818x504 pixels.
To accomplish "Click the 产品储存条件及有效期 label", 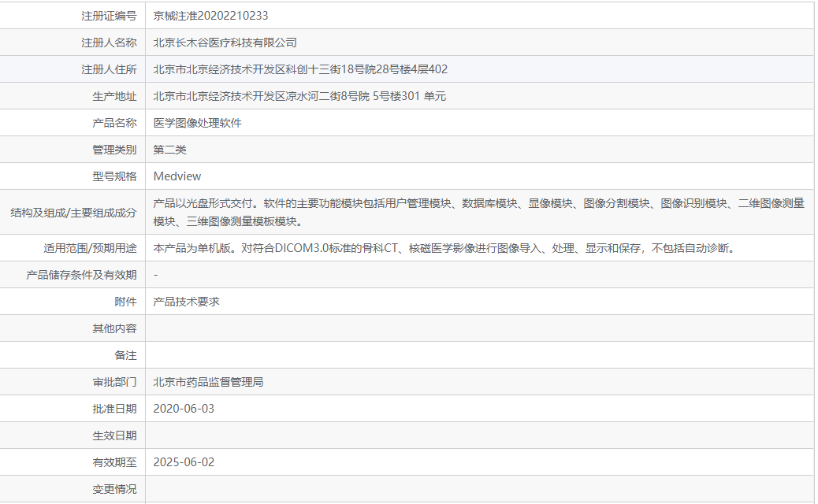I will 82,275.
